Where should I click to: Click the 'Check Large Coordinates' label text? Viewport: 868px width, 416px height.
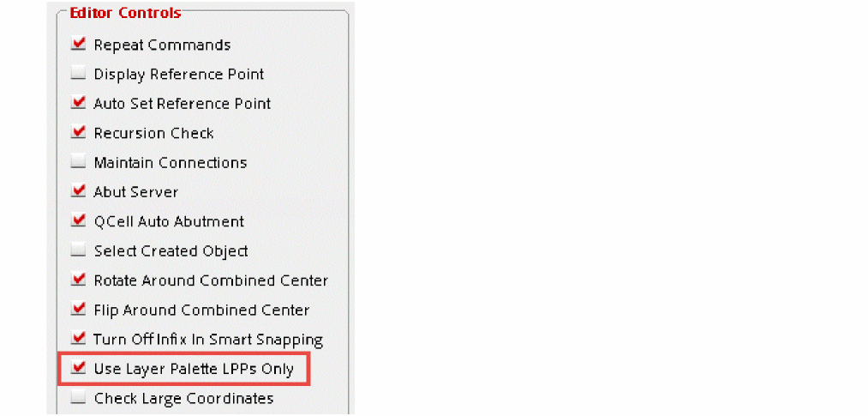pos(183,399)
